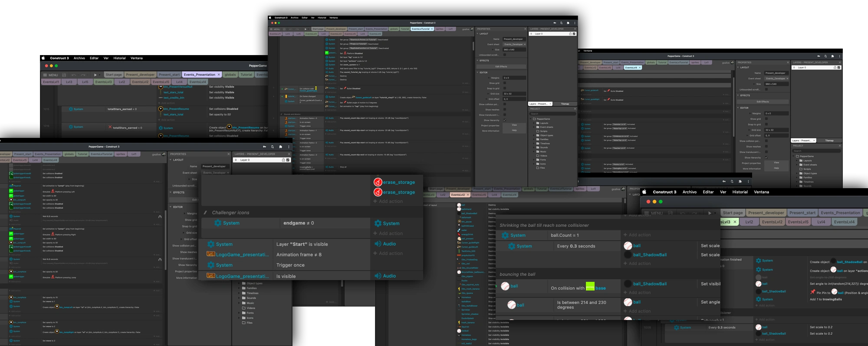The width and height of the screenshot is (868, 346).
Task: Select "ball.Count = 1" condition in callout
Action: (x=565, y=235)
